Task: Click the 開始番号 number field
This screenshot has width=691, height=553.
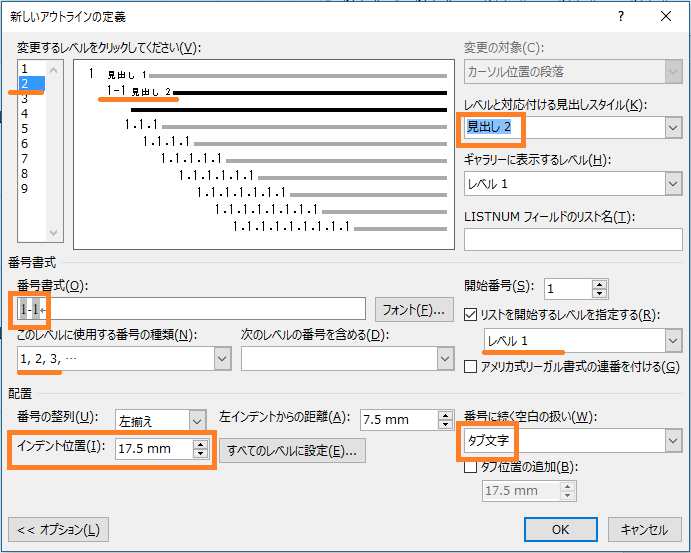Action: pos(568,289)
